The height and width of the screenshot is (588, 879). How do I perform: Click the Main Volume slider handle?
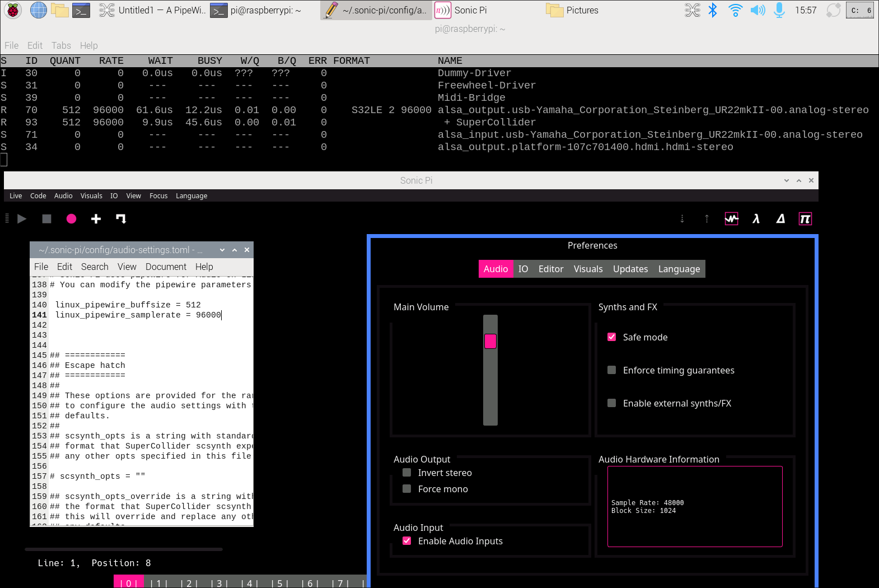490,341
